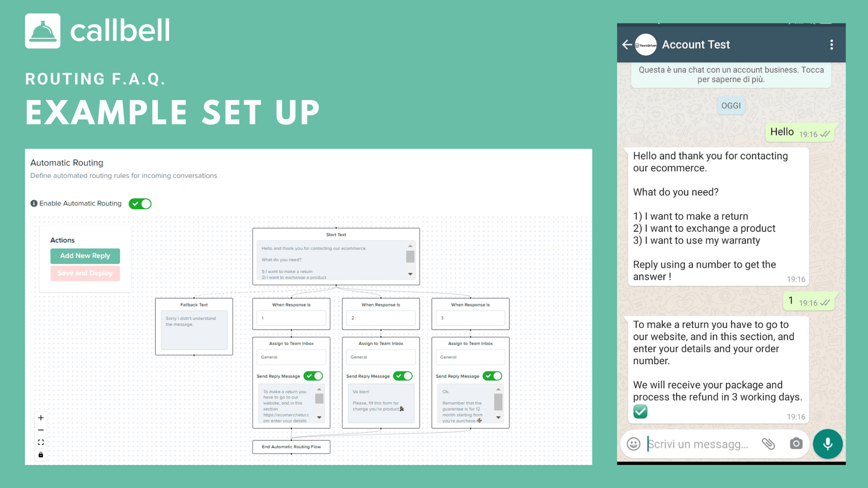This screenshot has width=868, height=488.
Task: Toggle Send Reply Message for response 1
Action: coord(315,375)
